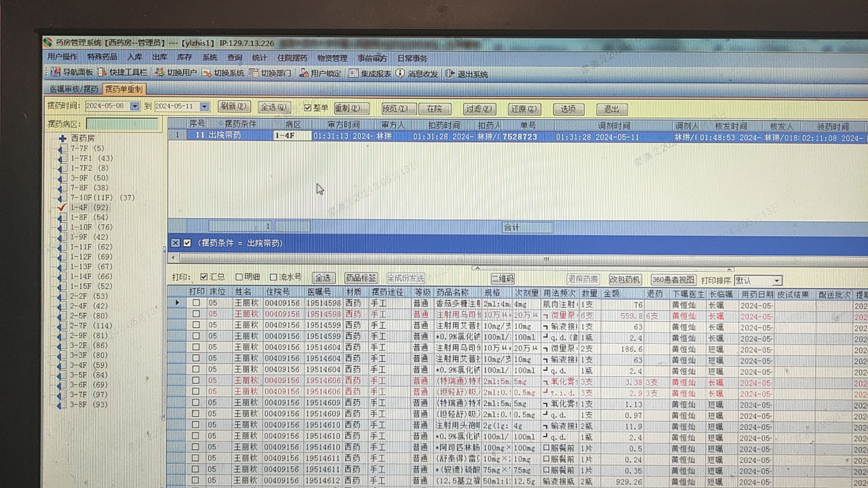Click the 快捷工具栏 toolbar icon
The height and width of the screenshot is (488, 868).
(x=102, y=72)
